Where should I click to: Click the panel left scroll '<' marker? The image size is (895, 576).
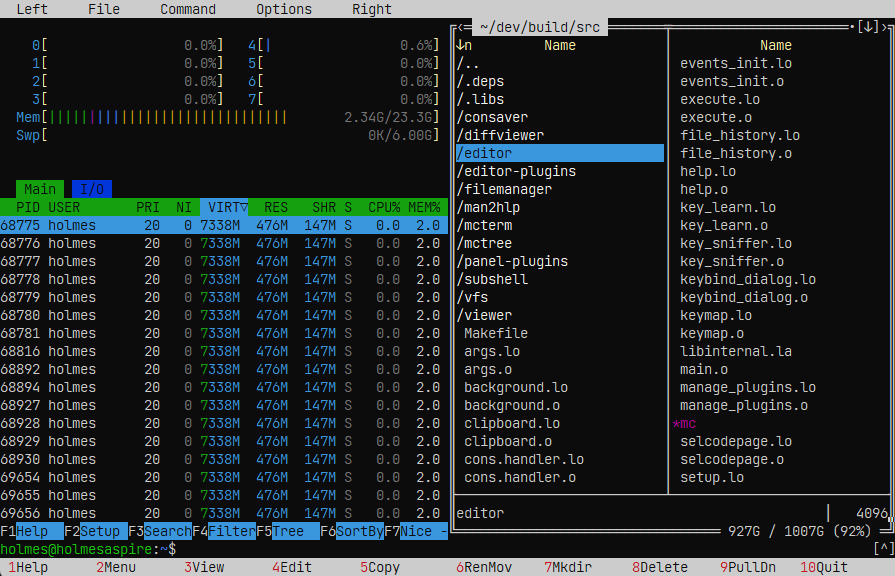460,27
